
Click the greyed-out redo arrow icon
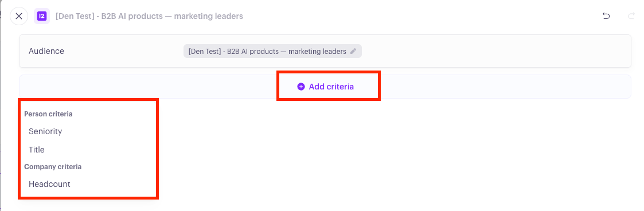[x=631, y=16]
